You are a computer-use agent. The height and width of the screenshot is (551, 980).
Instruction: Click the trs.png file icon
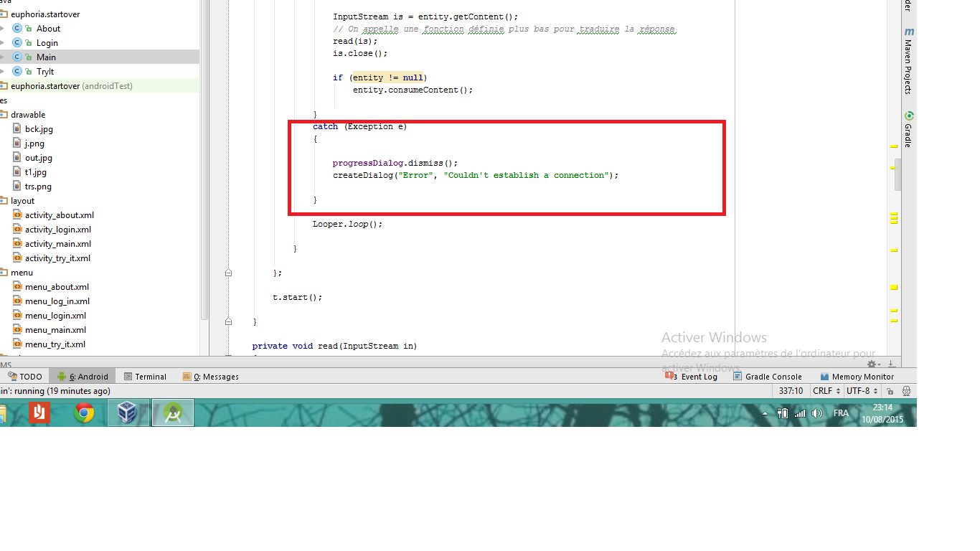18,187
